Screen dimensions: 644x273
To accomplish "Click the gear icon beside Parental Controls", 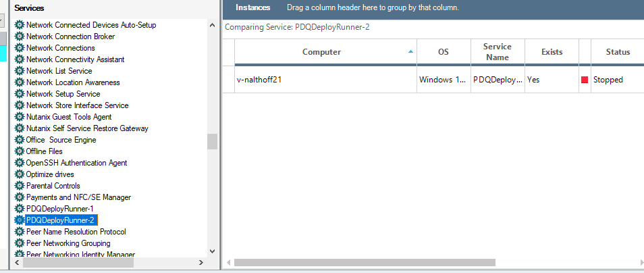I will pos(20,186).
